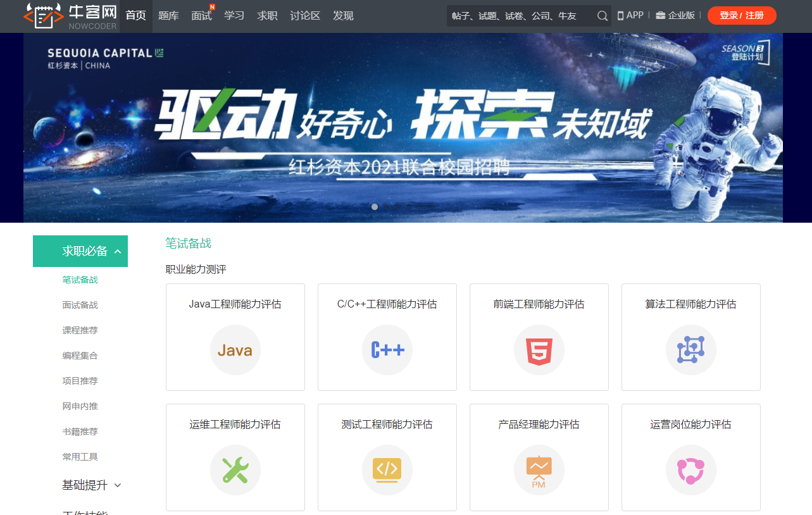Image resolution: width=812 pixels, height=515 pixels.
Task: Select 书籍推荐 in the sidebar
Action: [80, 431]
